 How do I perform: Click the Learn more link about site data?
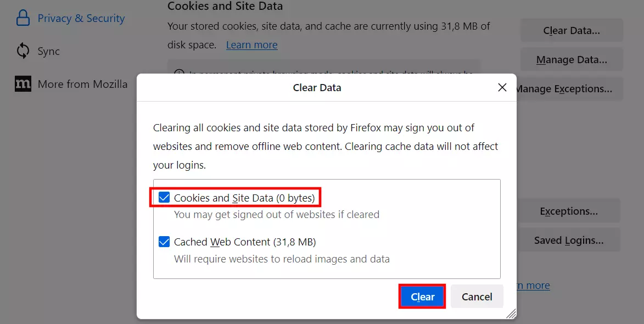pos(251,44)
